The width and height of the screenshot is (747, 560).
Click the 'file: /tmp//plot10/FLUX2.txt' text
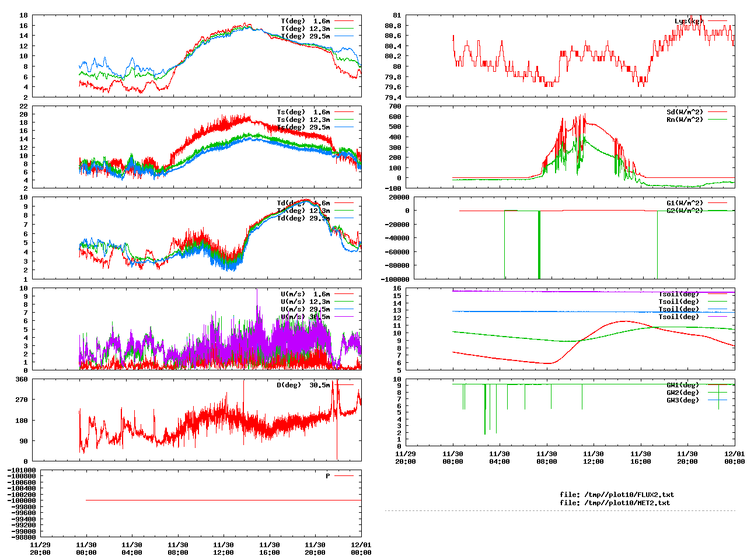(617, 495)
